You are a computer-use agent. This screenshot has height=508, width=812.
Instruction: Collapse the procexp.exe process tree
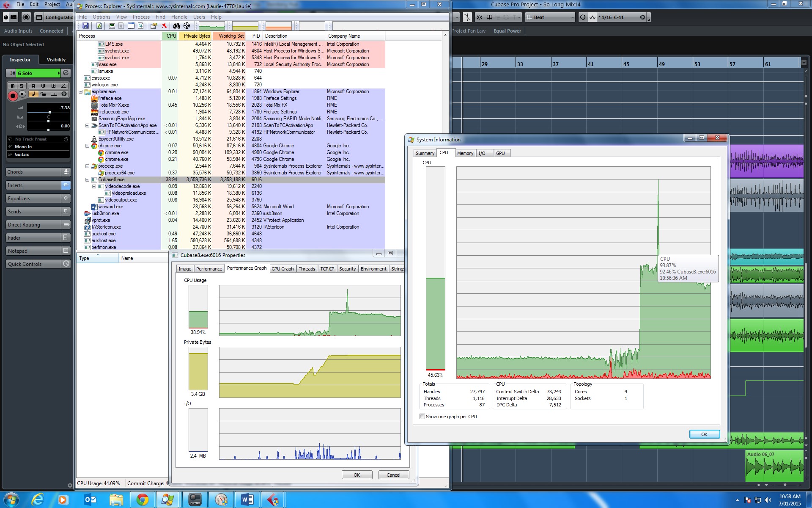[88, 166]
